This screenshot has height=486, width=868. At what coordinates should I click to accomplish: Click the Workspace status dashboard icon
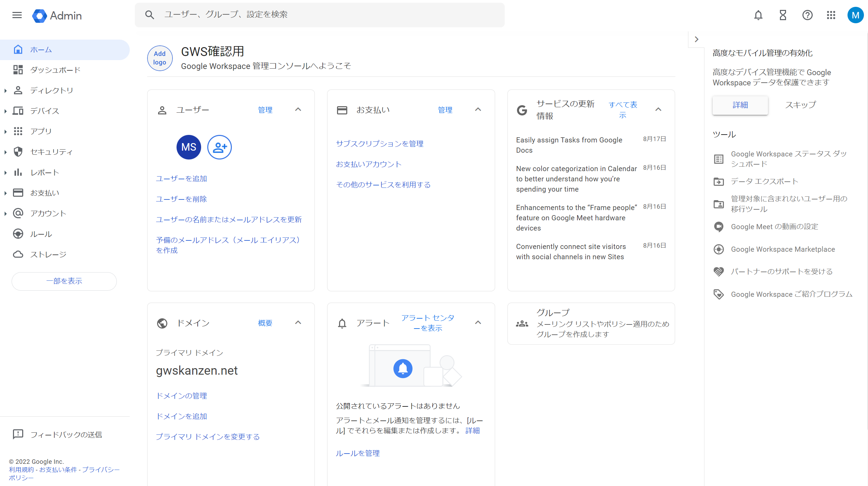click(x=718, y=159)
